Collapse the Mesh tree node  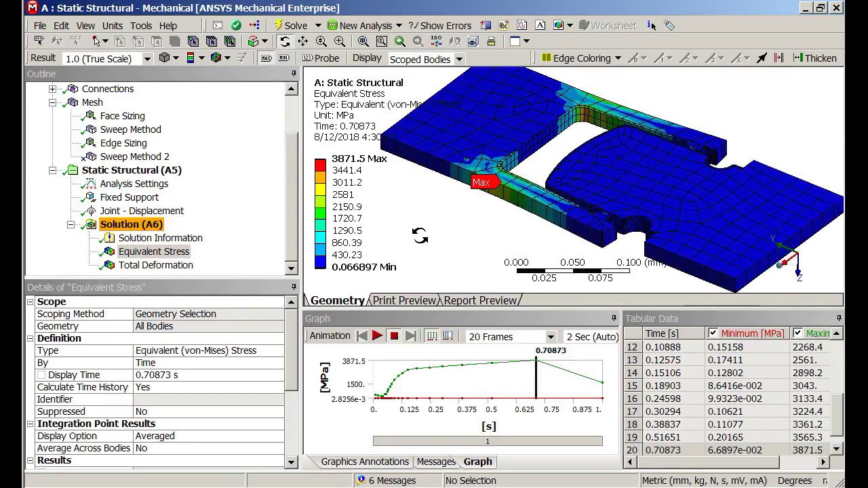click(53, 102)
